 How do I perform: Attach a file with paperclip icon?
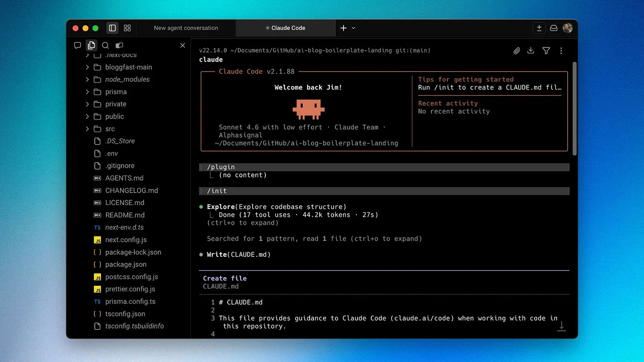517,51
